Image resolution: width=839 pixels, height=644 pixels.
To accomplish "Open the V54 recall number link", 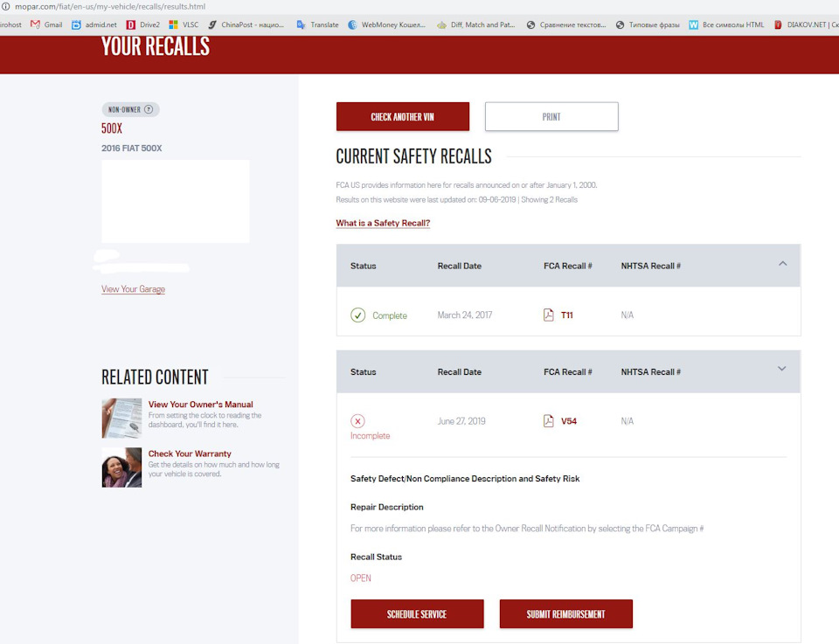I will [569, 421].
